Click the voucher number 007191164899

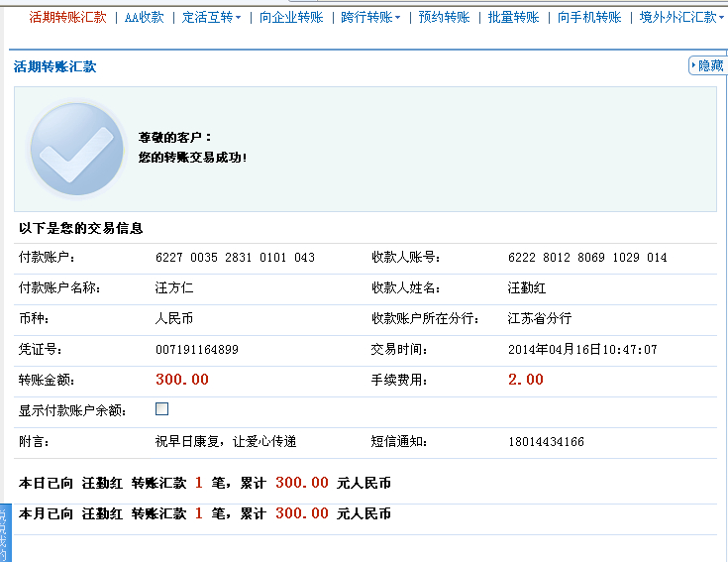197,350
